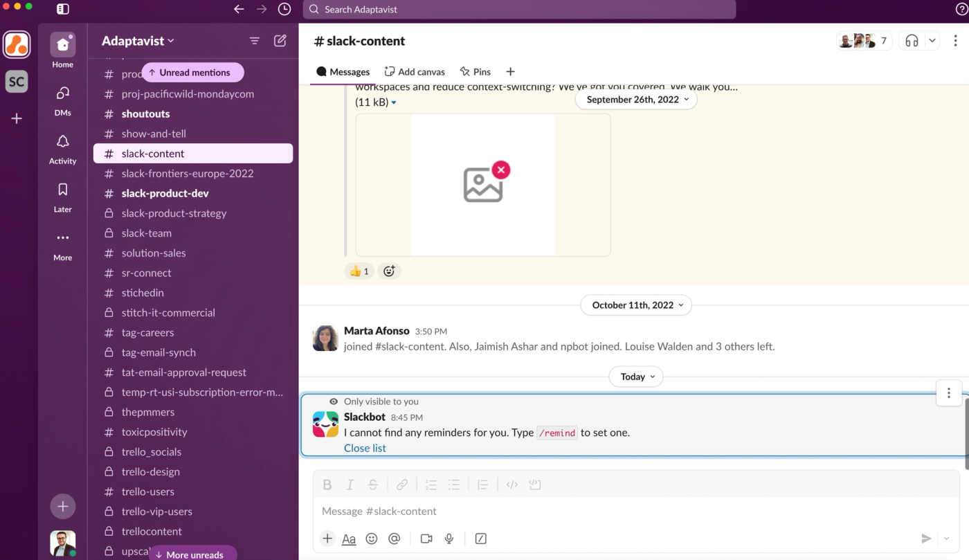Viewport: 969px width, 560px height.
Task: Add a new tab with plus
Action: pyautogui.click(x=510, y=71)
